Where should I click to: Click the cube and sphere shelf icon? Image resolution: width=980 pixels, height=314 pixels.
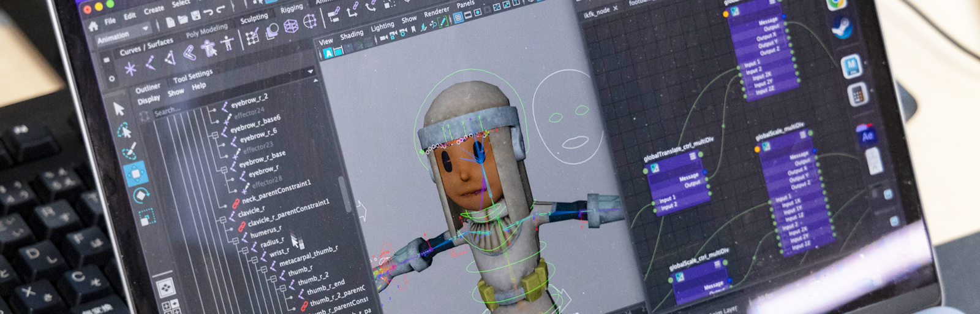click(273, 33)
